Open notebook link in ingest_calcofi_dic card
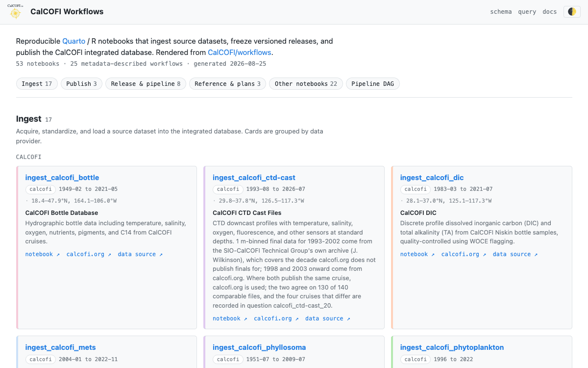588x368 pixels. coord(417,254)
